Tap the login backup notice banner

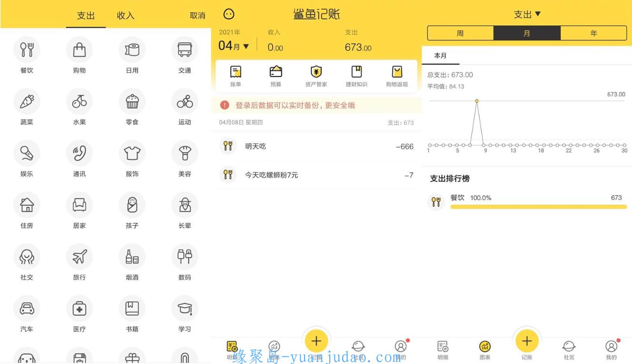(316, 105)
